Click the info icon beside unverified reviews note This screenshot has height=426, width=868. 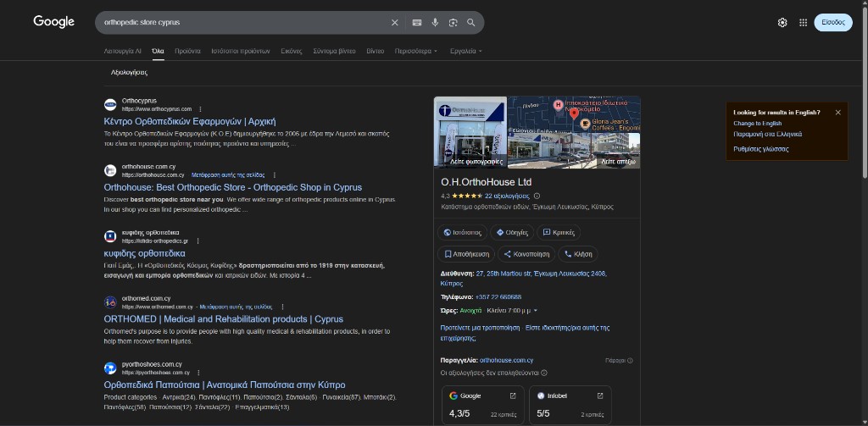point(544,373)
